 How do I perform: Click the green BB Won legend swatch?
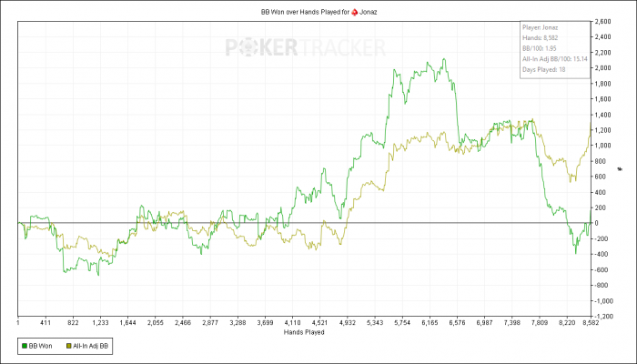point(25,346)
